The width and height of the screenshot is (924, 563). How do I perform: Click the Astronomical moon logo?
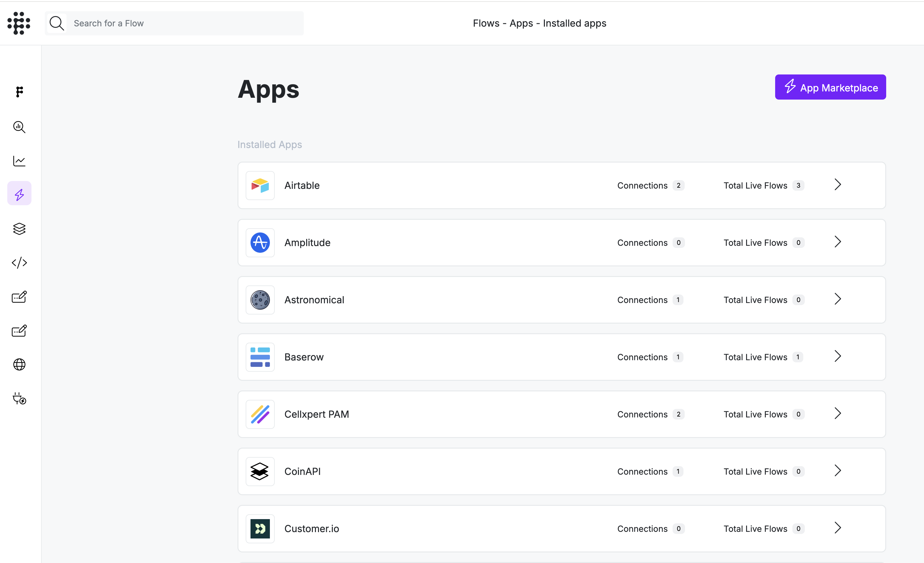[260, 300]
